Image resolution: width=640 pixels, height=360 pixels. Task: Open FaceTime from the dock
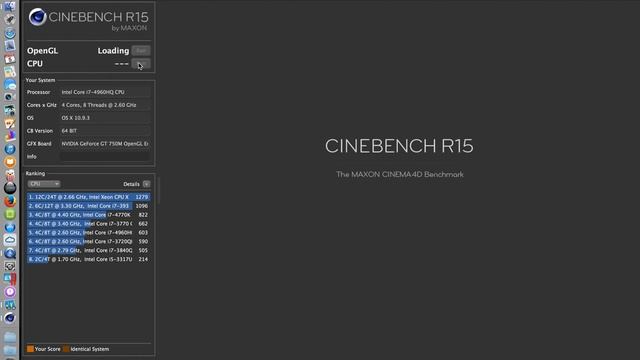coord(10,97)
